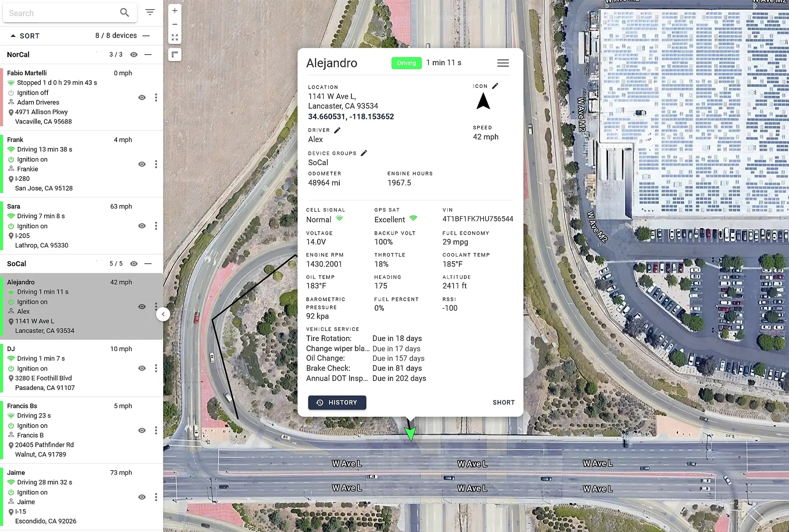Viewport: 789px width, 532px height.
Task: Click SHORT to condense vehicle details
Action: coord(503,402)
